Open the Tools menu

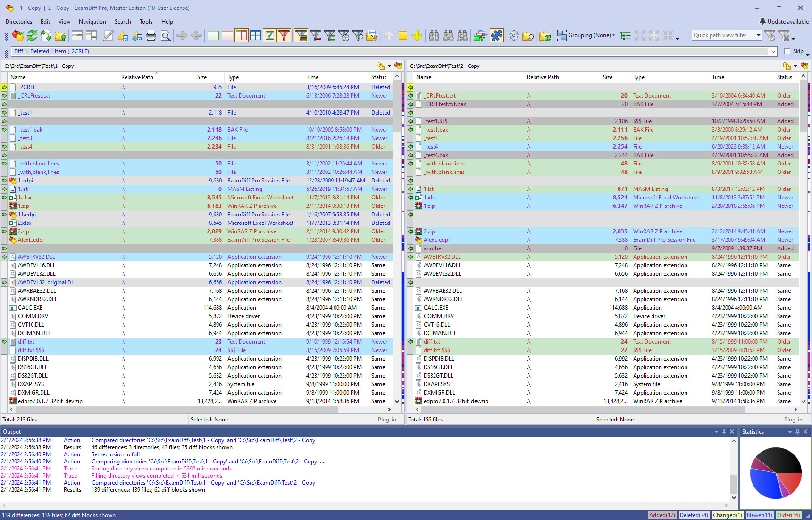(146, 22)
